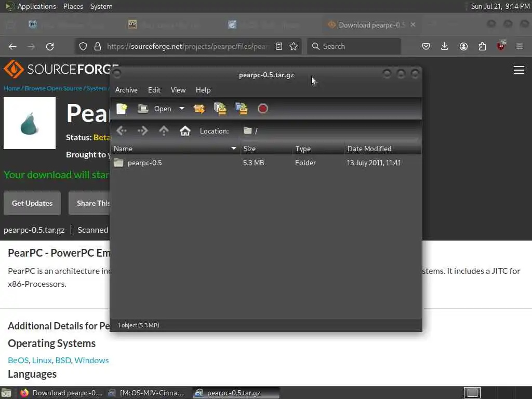Open SourceForge site hamburger menu
Image resolution: width=532 pixels, height=399 pixels.
pos(519,70)
